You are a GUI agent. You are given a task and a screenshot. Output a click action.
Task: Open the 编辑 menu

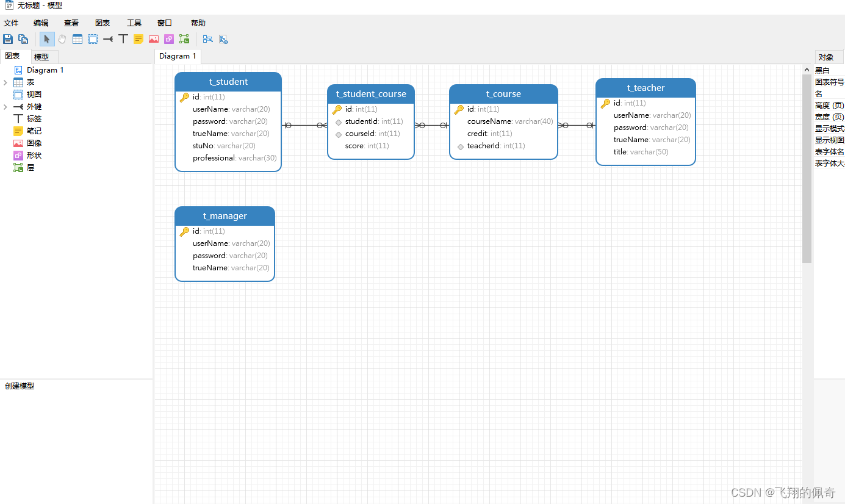pos(41,23)
